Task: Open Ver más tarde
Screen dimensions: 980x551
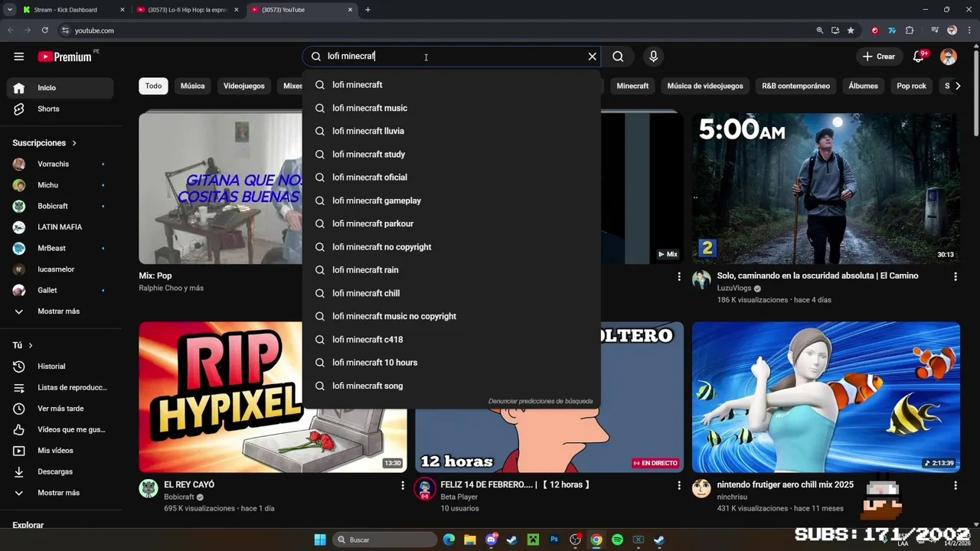Action: point(60,409)
